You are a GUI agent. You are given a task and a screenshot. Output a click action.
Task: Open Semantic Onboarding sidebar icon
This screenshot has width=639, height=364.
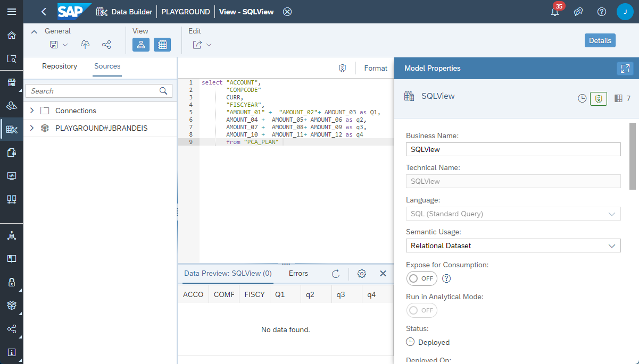click(x=11, y=106)
